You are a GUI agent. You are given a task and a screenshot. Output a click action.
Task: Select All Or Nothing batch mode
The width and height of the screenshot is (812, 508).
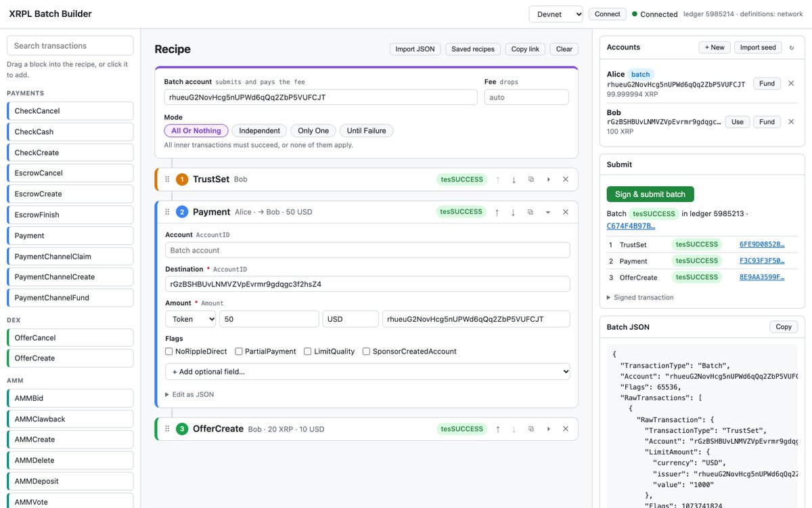tap(196, 131)
